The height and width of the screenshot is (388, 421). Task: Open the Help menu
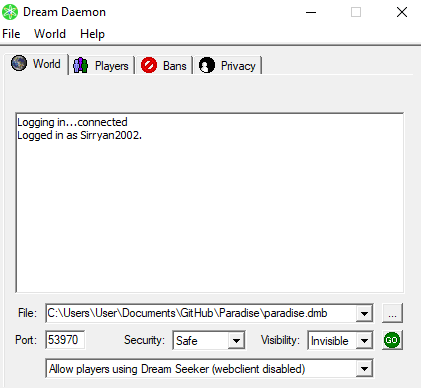point(92,34)
